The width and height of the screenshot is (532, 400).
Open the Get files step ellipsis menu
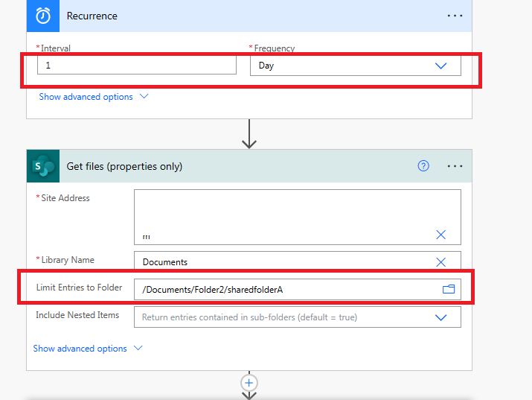[455, 166]
